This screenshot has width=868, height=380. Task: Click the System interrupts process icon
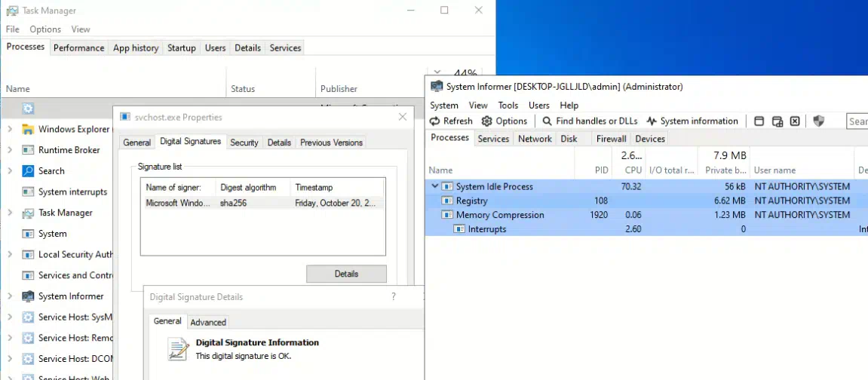tap(28, 192)
